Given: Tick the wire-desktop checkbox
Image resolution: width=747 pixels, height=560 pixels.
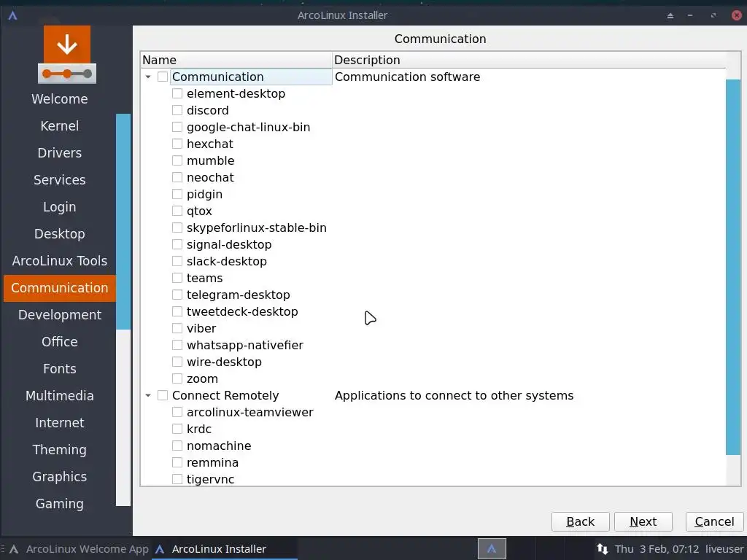Looking at the screenshot, I should pyautogui.click(x=177, y=362).
